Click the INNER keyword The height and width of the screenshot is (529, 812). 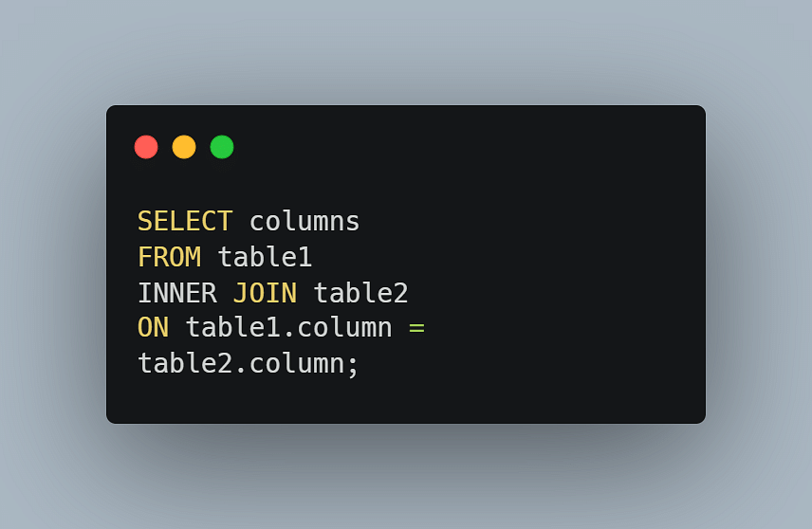177,293
